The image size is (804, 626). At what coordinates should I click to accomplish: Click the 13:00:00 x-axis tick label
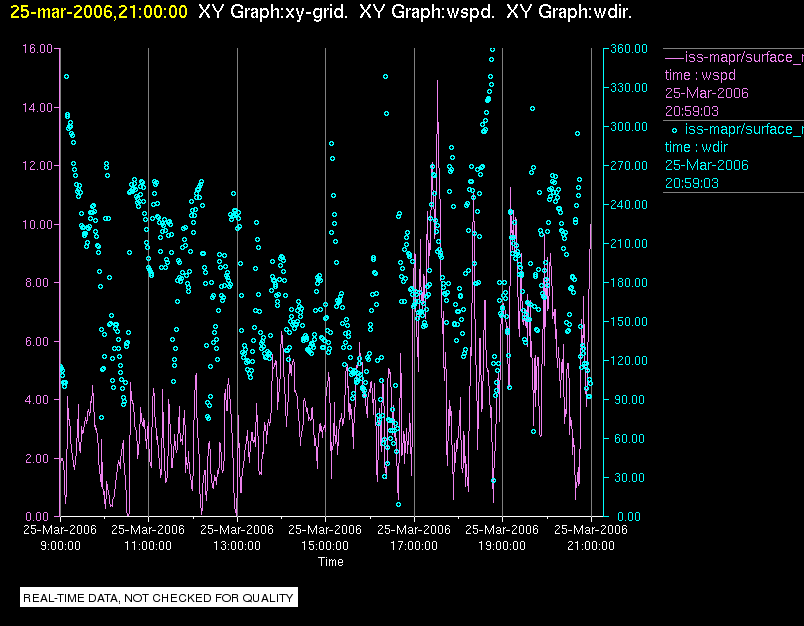[237, 546]
